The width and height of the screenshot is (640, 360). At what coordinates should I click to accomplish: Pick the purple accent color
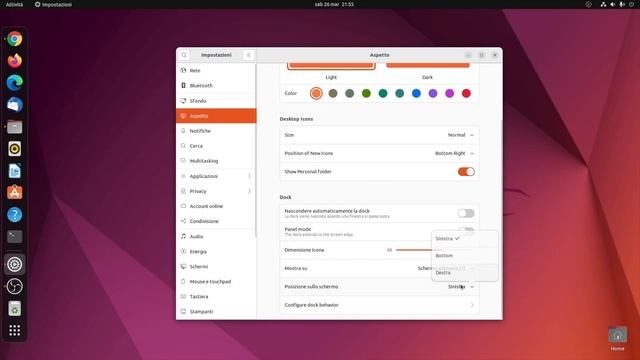(433, 93)
